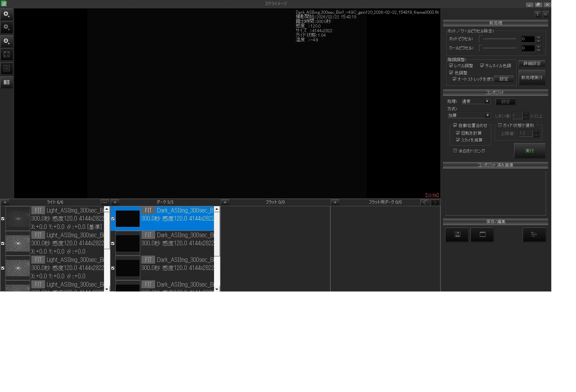Click the sliders adjustment icon in 保存/編集

[534, 235]
